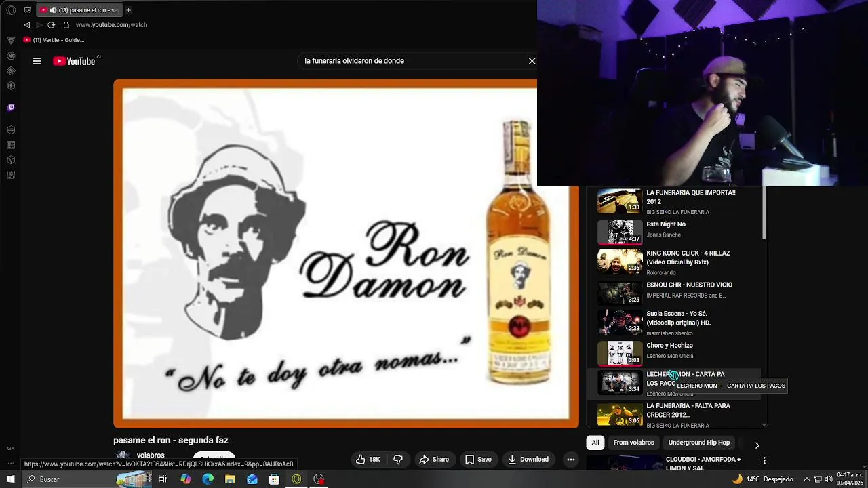The width and height of the screenshot is (868, 488).
Task: Open a new browser tab
Action: pos(128,10)
